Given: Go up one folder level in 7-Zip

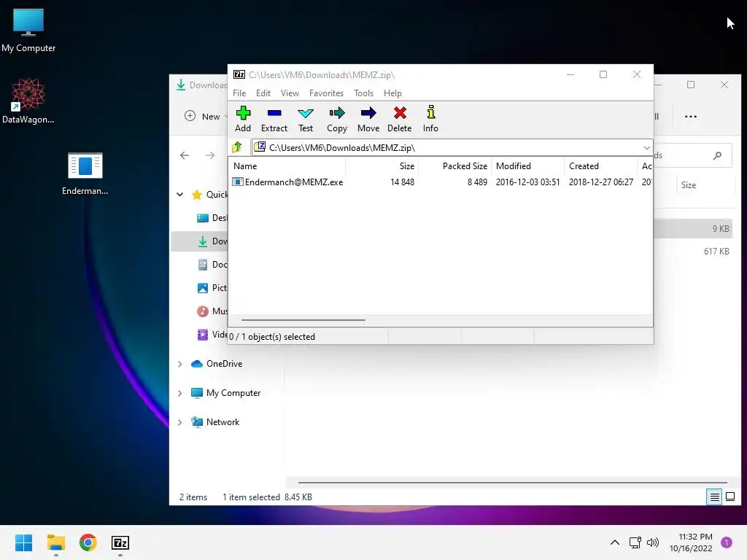Looking at the screenshot, I should click(x=237, y=147).
